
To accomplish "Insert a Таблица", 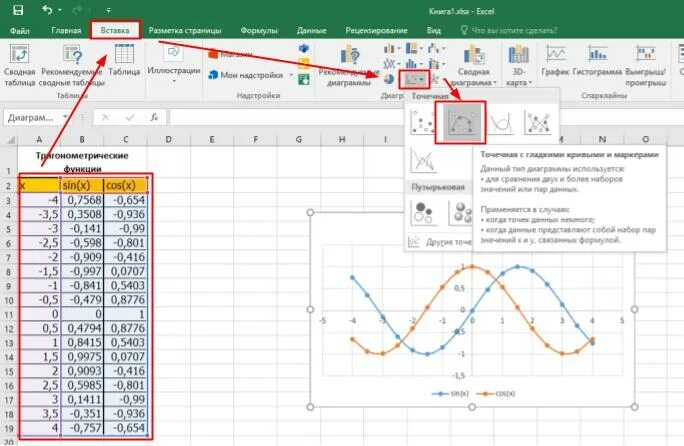I will pos(124,60).
